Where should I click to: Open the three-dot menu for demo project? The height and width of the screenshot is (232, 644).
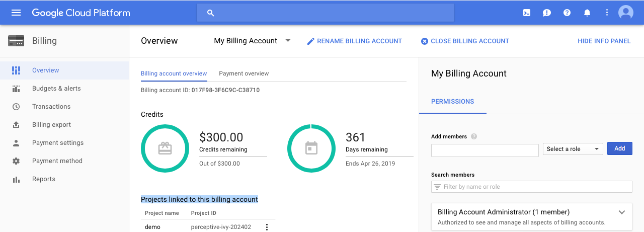pyautogui.click(x=267, y=227)
